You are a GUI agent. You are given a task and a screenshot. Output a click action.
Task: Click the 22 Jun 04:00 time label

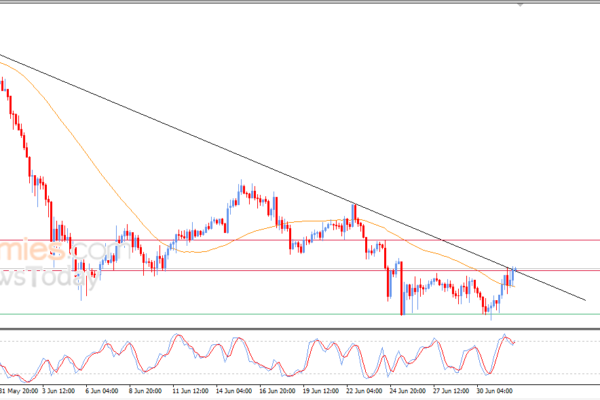tap(364, 391)
